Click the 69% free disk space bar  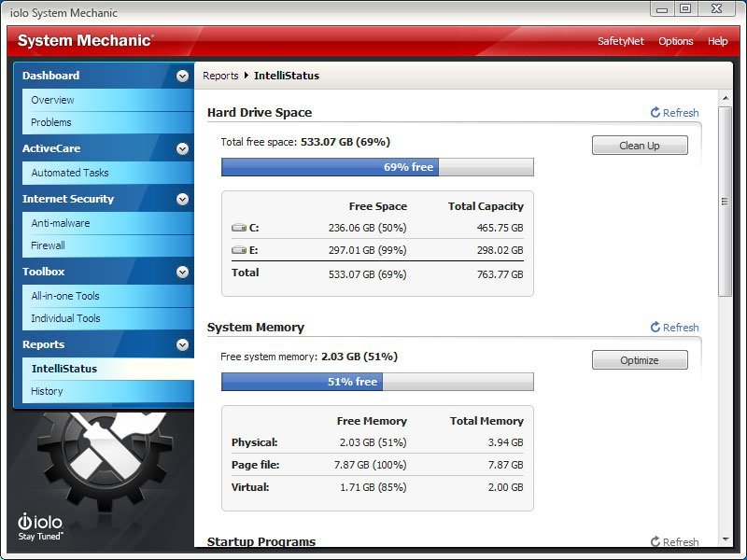(377, 167)
